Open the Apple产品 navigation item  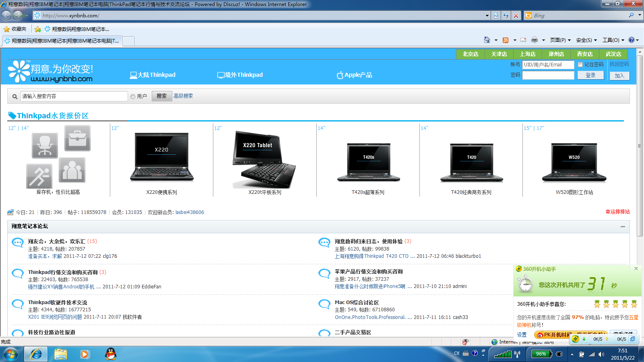coord(355,75)
